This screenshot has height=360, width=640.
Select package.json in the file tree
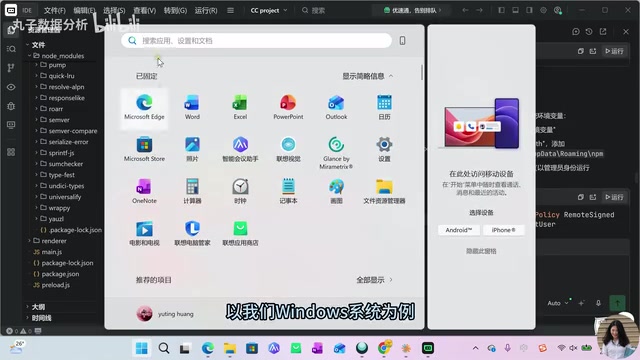click(60, 274)
